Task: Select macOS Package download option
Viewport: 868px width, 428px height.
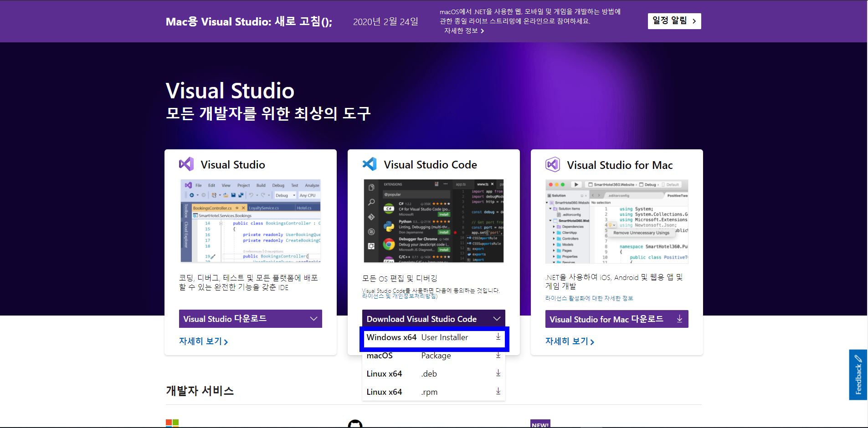Action: pos(434,356)
